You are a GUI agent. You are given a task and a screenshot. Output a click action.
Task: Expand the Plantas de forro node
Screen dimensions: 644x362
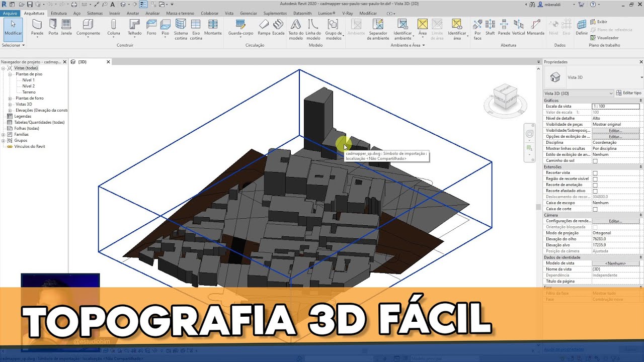point(10,98)
